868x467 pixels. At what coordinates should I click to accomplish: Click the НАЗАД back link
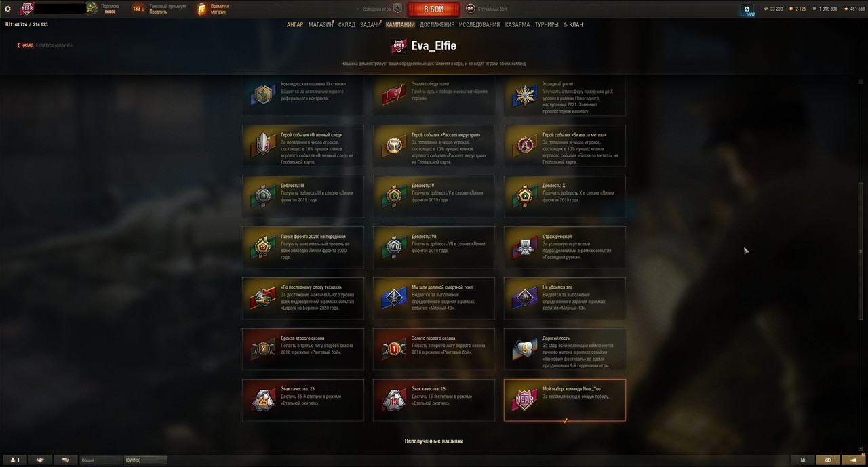[26, 45]
